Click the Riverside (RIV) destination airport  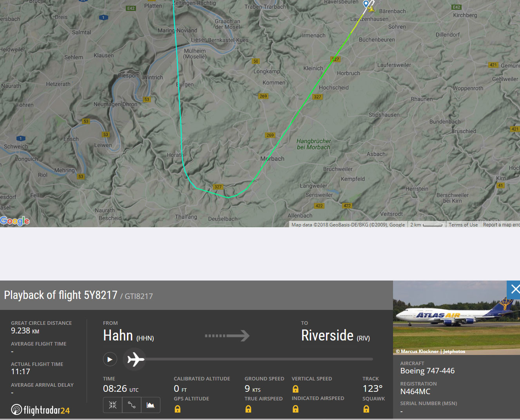[335, 336]
